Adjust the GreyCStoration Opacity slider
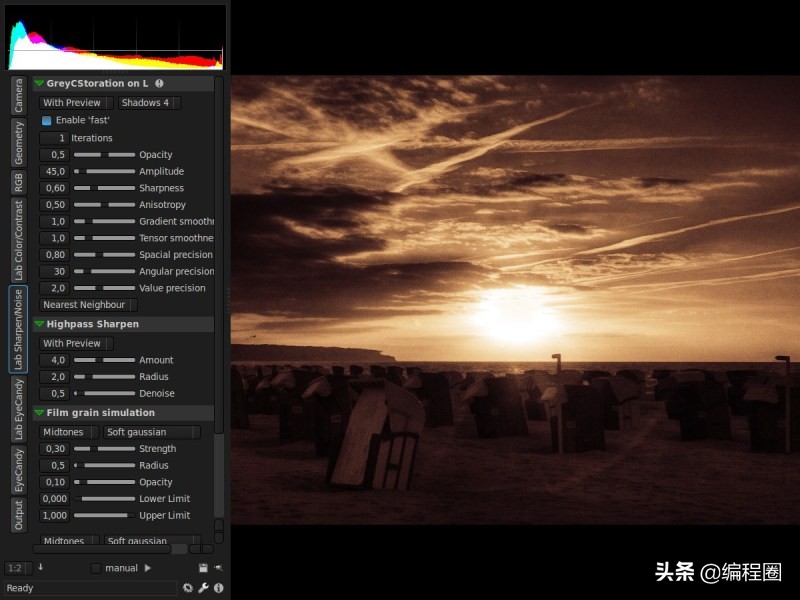 tap(105, 155)
